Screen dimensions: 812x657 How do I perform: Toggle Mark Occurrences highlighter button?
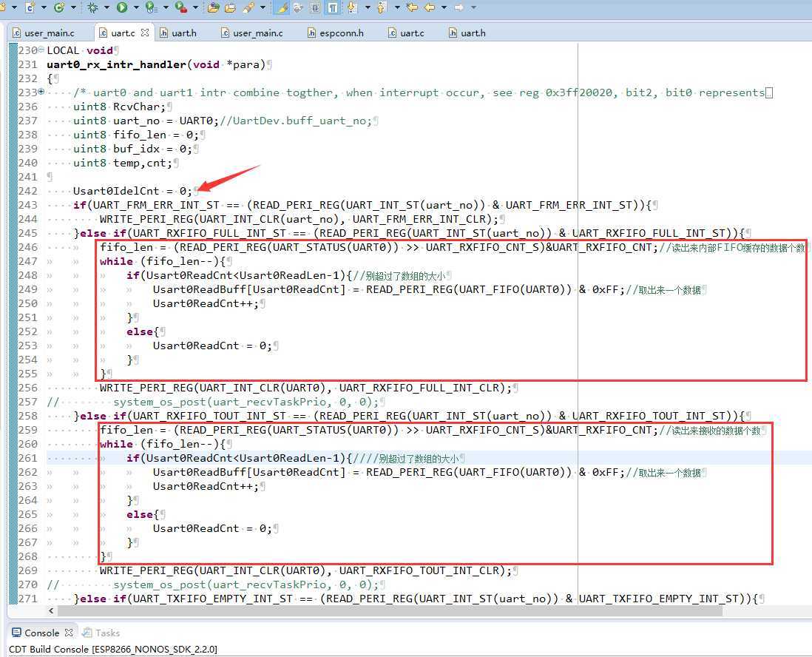click(282, 7)
